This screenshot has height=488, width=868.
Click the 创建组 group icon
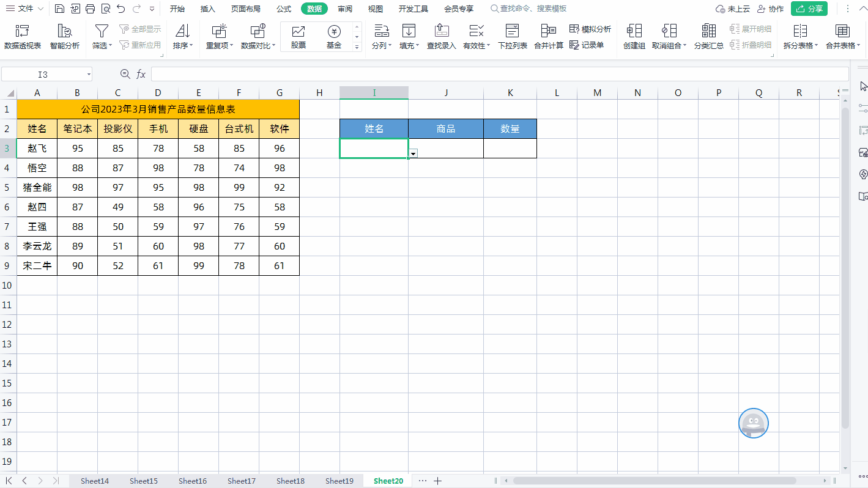634,37
